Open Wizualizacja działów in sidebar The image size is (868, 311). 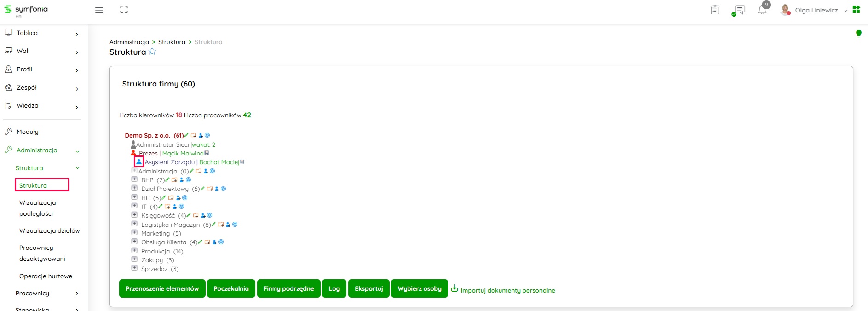tap(49, 230)
